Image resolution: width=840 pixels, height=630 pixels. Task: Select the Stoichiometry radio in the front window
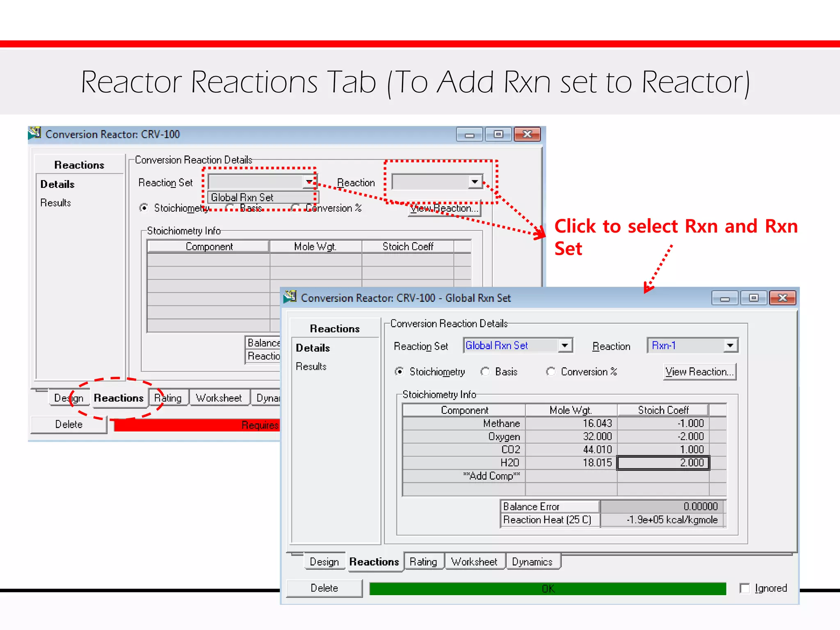click(x=399, y=372)
